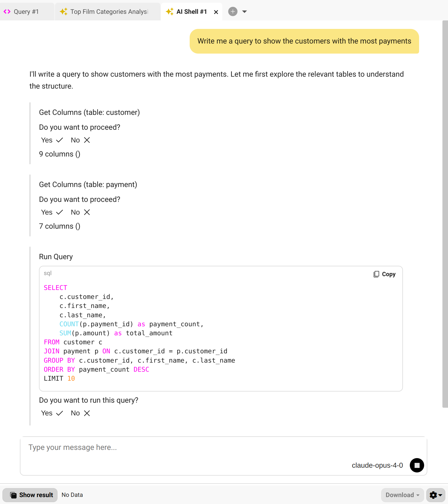
Task: Click No for Get Columns payment table
Action: [80, 212]
